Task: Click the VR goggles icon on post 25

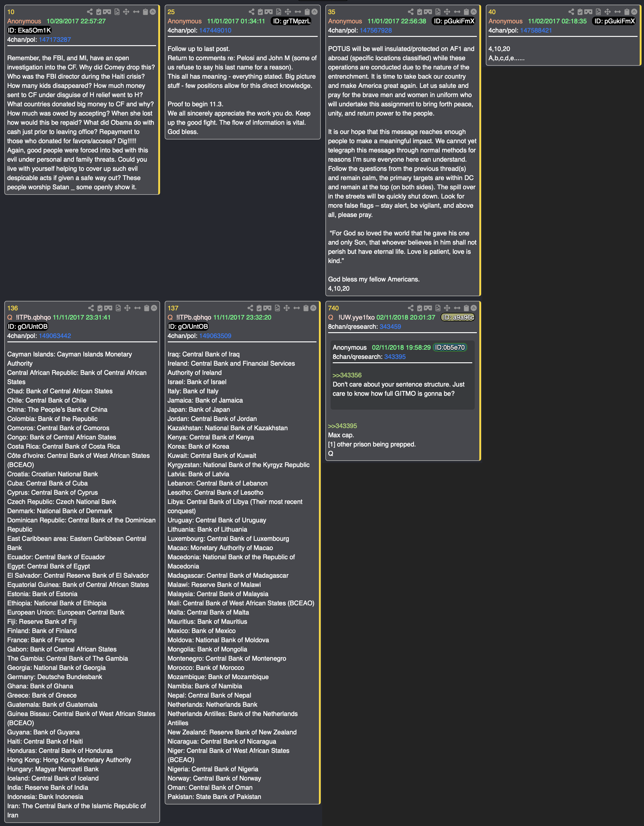Action: (269, 12)
